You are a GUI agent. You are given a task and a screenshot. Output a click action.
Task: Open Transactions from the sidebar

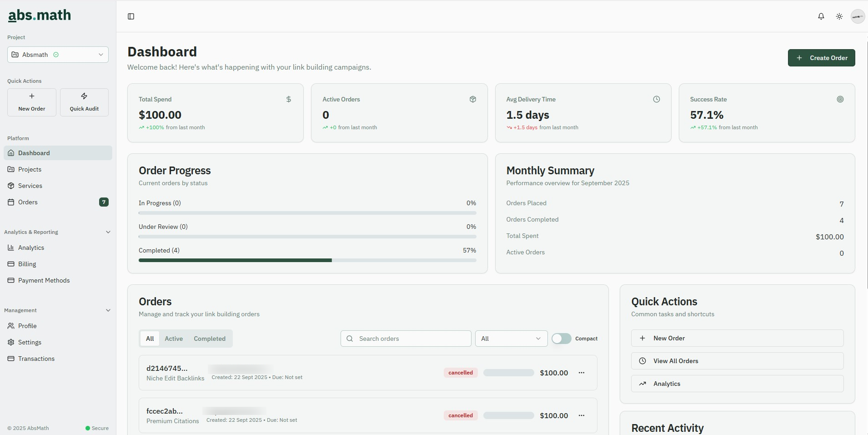click(x=36, y=359)
